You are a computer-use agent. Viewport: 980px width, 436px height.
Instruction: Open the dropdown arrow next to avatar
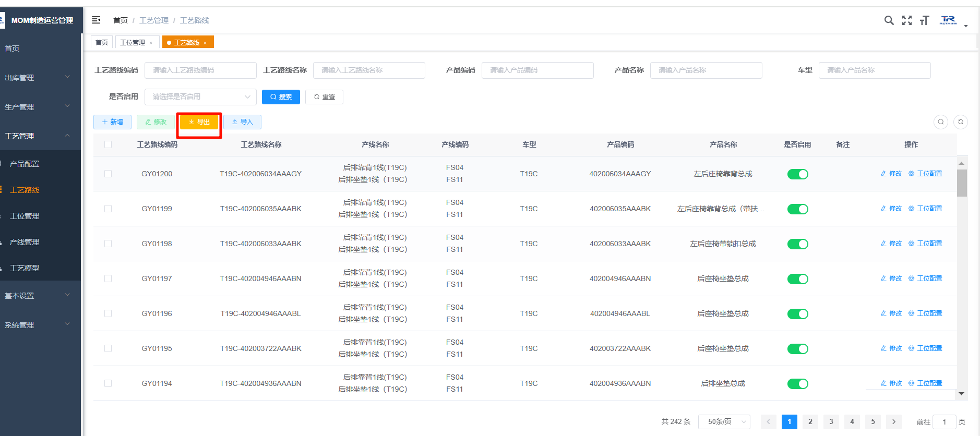click(966, 26)
